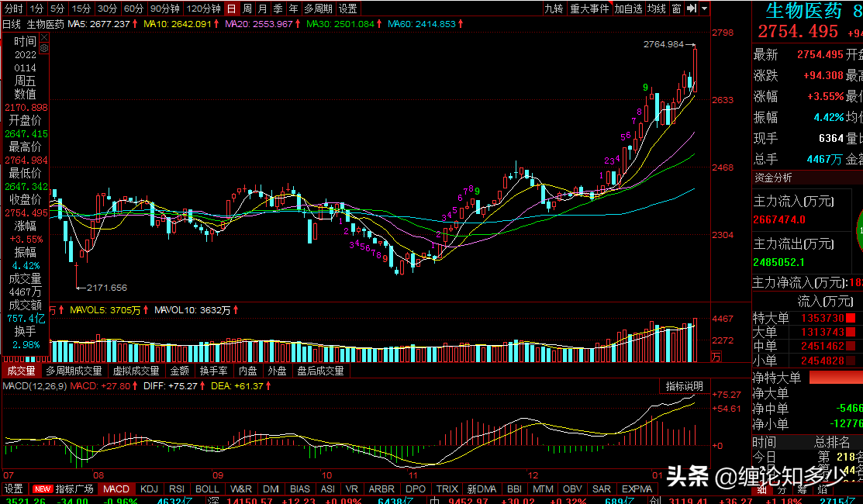Open the data panel gear settings
The image size is (863, 504).
point(44,48)
